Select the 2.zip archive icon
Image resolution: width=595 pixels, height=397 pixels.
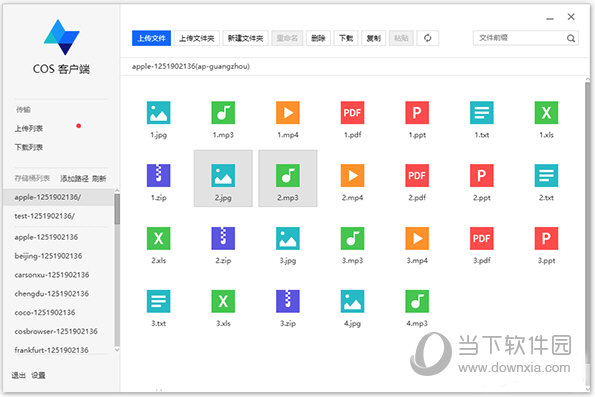223,238
